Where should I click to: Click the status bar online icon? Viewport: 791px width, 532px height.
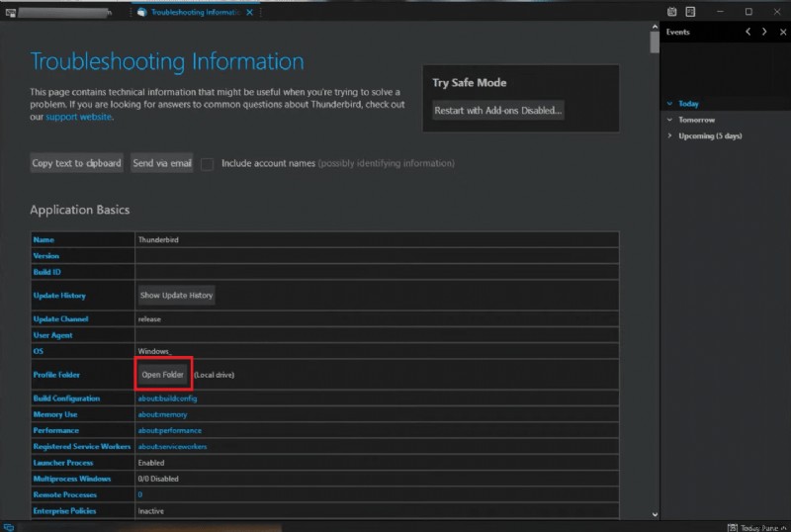(x=9, y=527)
